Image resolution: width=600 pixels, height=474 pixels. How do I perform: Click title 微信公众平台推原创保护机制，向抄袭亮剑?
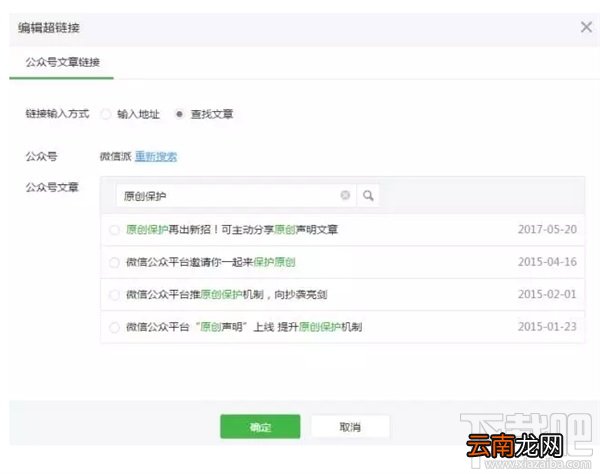(227, 295)
